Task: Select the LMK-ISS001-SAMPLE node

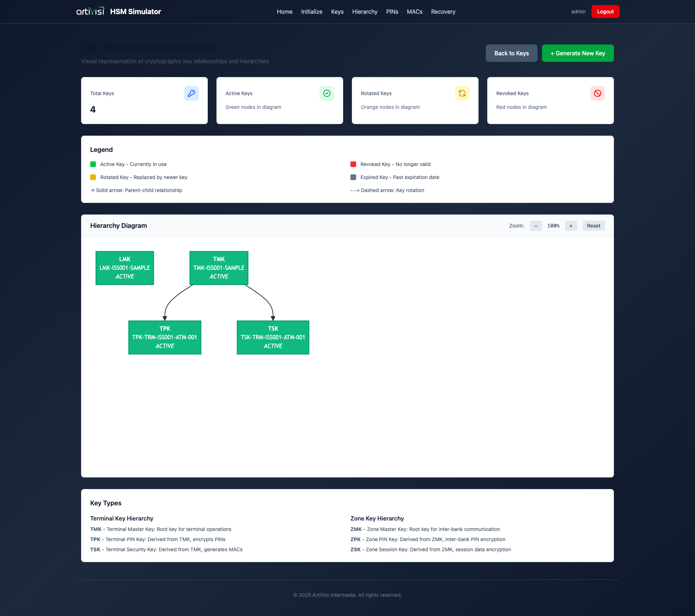Action: (125, 268)
